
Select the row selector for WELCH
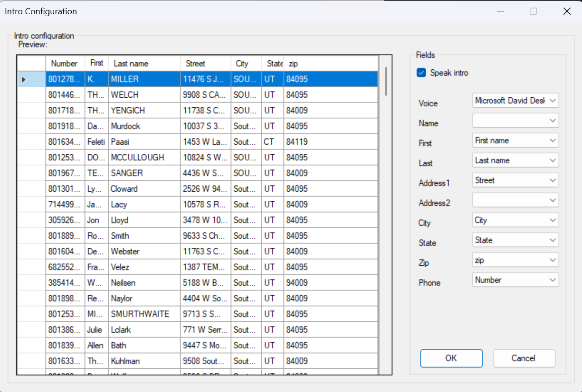31,95
